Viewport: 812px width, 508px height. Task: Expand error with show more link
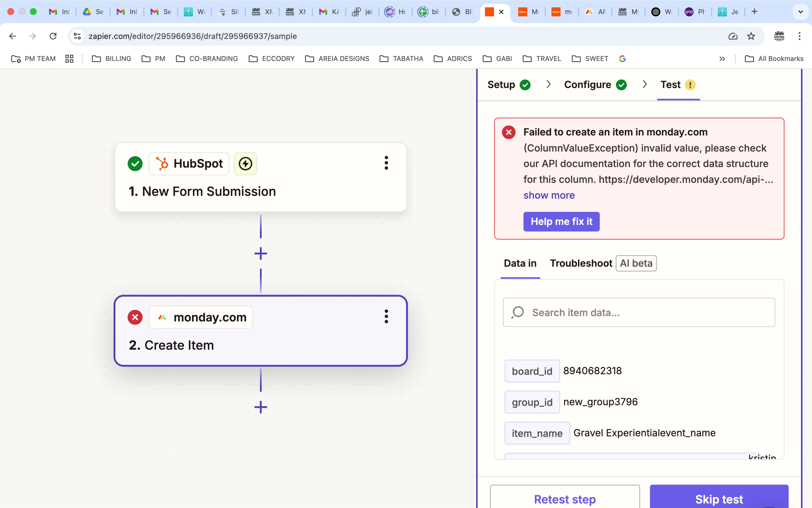click(x=549, y=195)
